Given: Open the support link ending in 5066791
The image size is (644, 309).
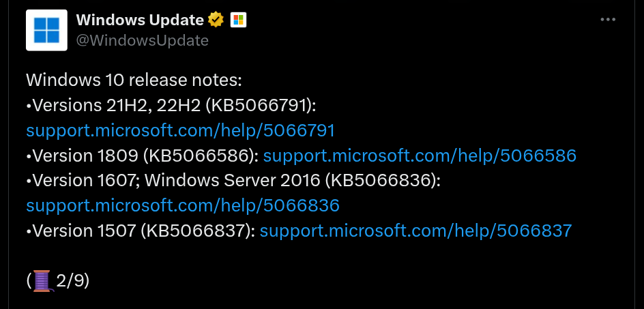Looking at the screenshot, I should pos(180,130).
